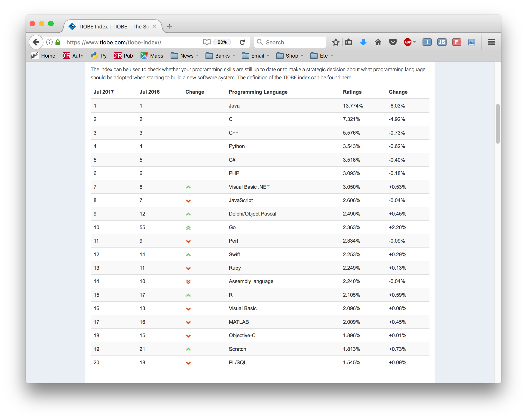The height and width of the screenshot is (420, 527).
Task: Click the Perl red down arrow
Action: coord(188,241)
